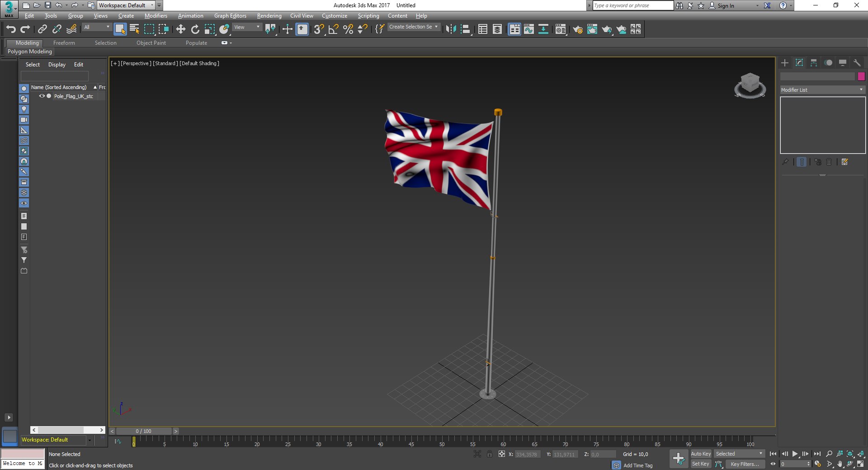Click the Percent Snap toggle
This screenshot has height=470, width=868.
348,29
